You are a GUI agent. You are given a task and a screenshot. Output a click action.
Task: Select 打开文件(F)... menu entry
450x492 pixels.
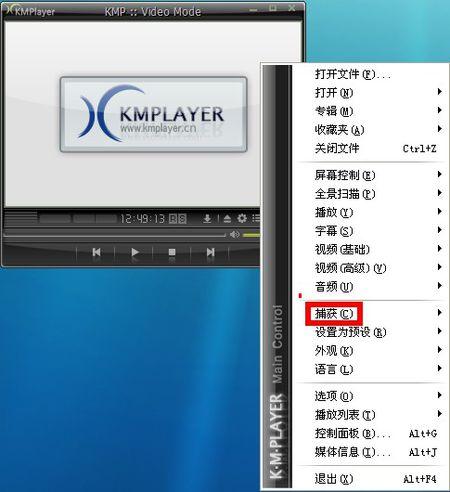[371, 74]
